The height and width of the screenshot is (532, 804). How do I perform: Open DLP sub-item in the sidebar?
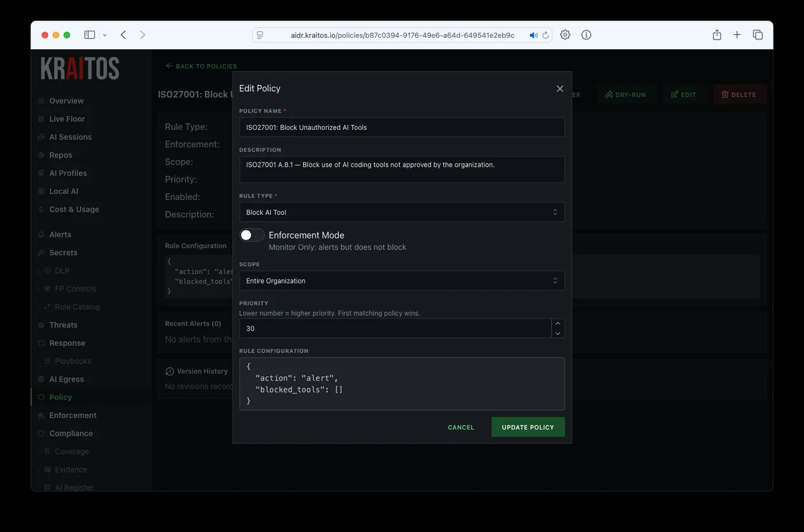coord(62,271)
